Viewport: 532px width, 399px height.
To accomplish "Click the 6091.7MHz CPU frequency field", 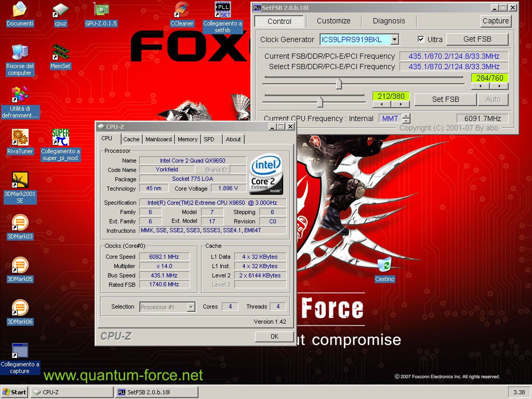I will [x=483, y=118].
